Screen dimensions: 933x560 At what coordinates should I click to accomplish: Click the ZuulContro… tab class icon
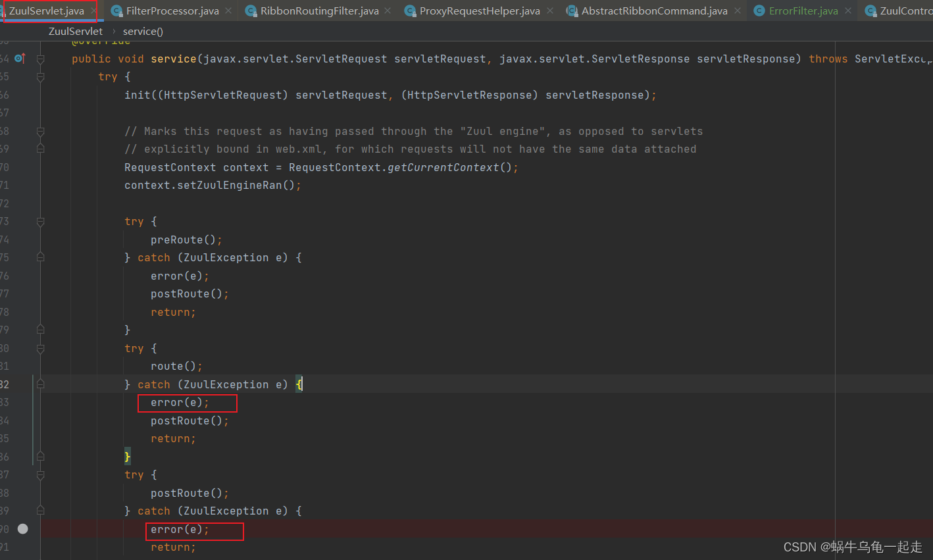[870, 11]
